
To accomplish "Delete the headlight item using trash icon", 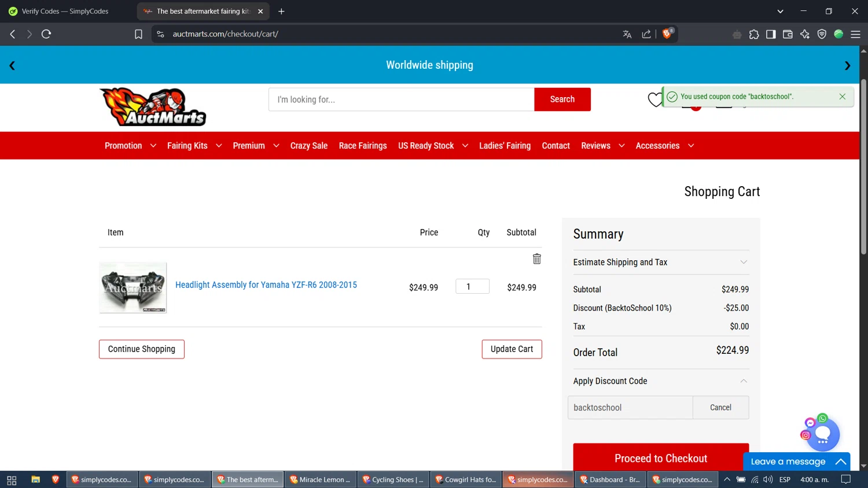I will coord(537,258).
